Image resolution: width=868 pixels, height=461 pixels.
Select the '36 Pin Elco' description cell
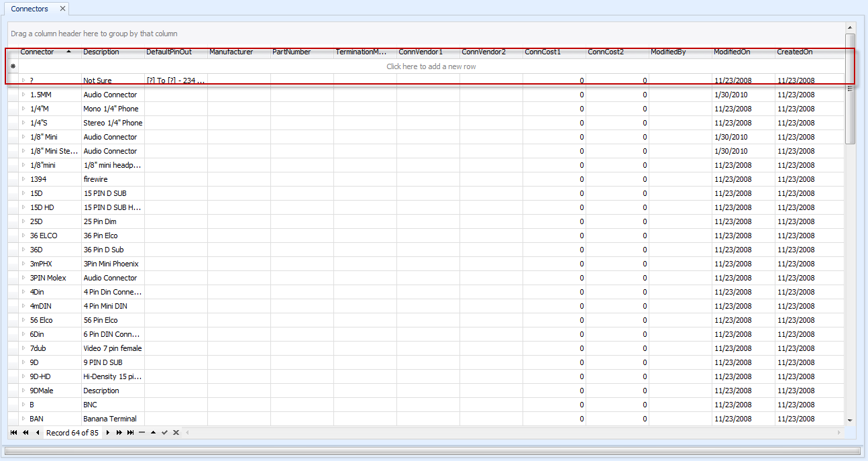pos(113,236)
